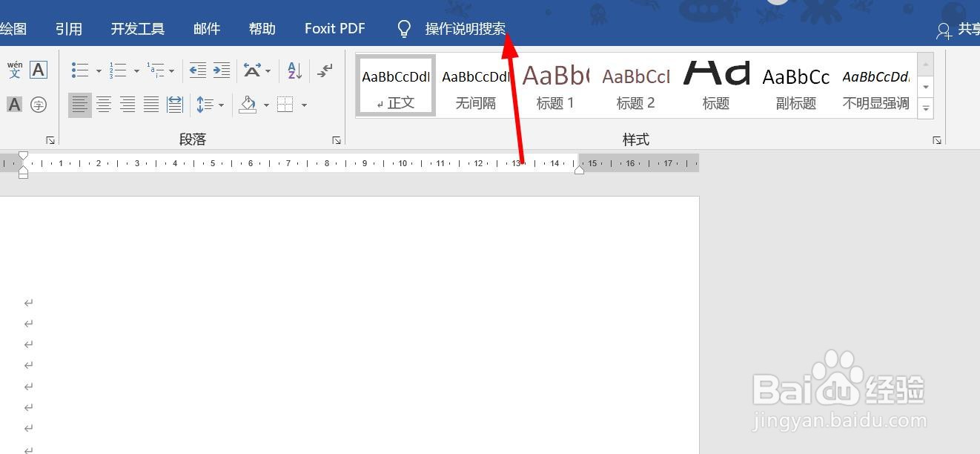The width and height of the screenshot is (980, 454).
Task: Toggle the align left button
Action: (x=80, y=105)
